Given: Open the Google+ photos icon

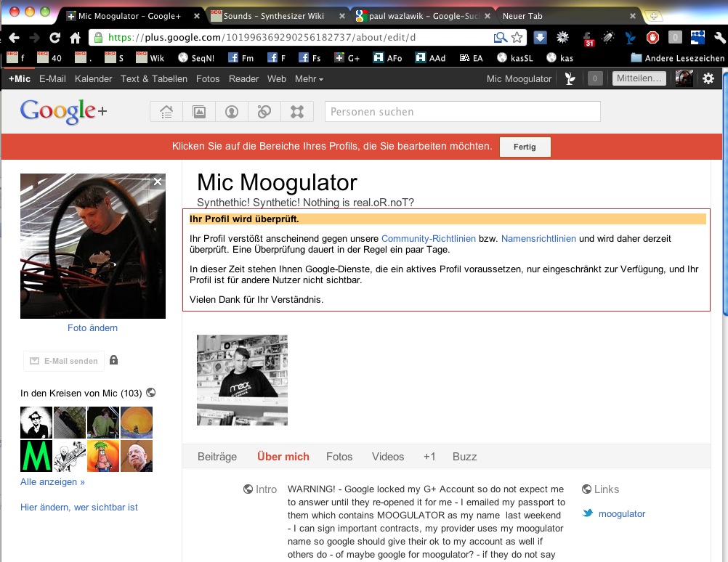Looking at the screenshot, I should [199, 112].
